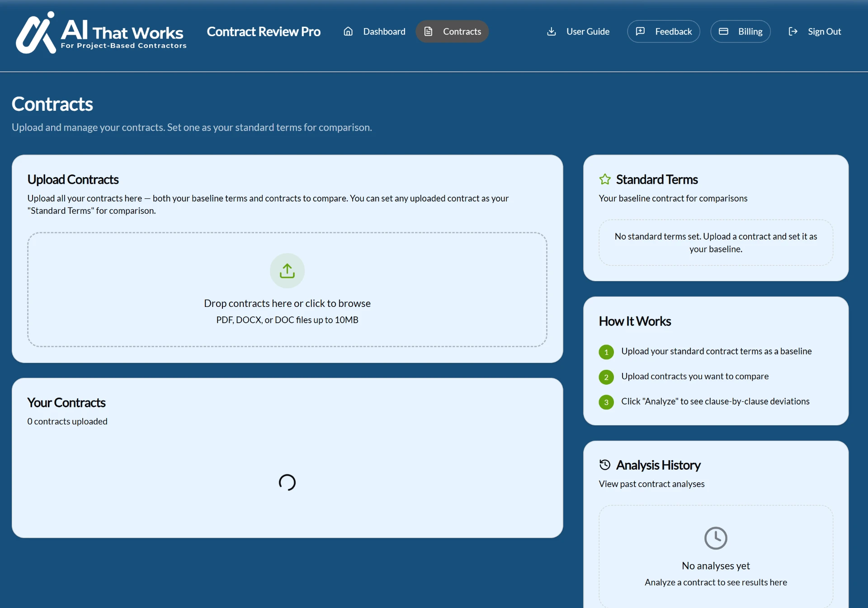
Task: Click the Sign Out text
Action: tap(825, 32)
